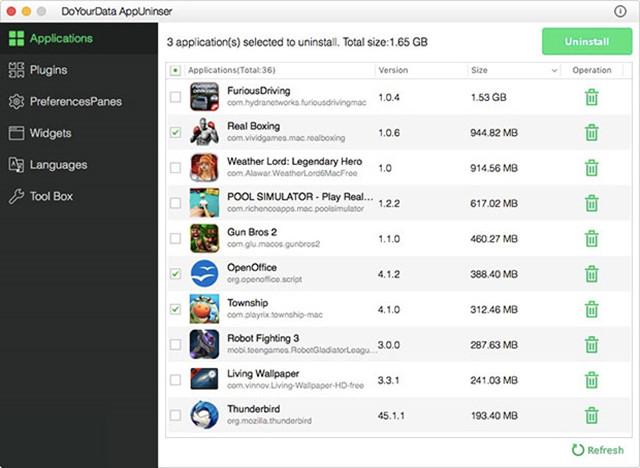
Task: Delete Robot Fighting 3 with trash icon
Action: click(x=591, y=345)
